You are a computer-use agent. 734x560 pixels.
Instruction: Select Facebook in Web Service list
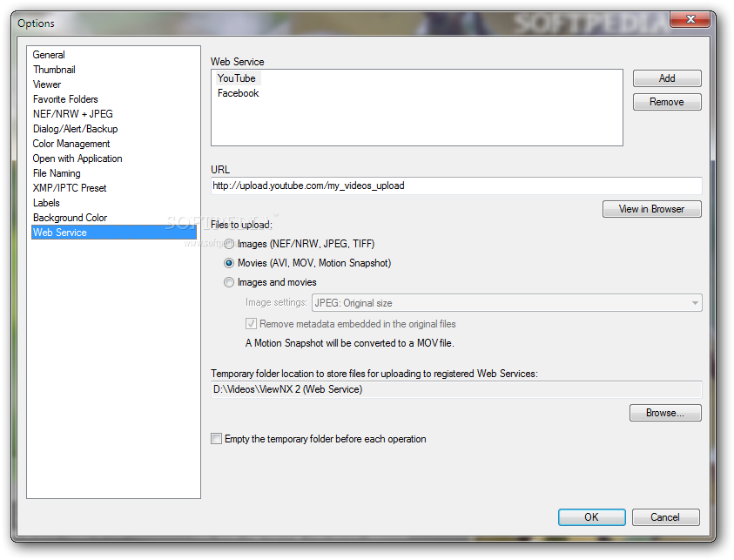238,93
